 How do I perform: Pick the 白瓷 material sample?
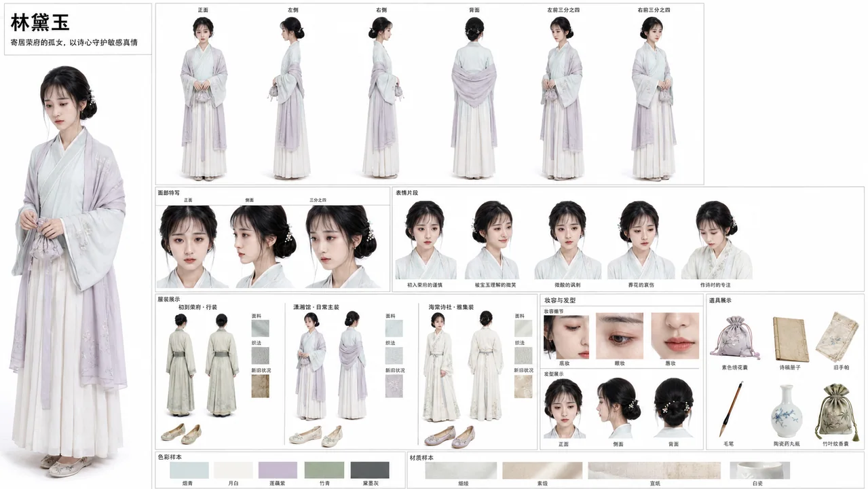point(759,470)
